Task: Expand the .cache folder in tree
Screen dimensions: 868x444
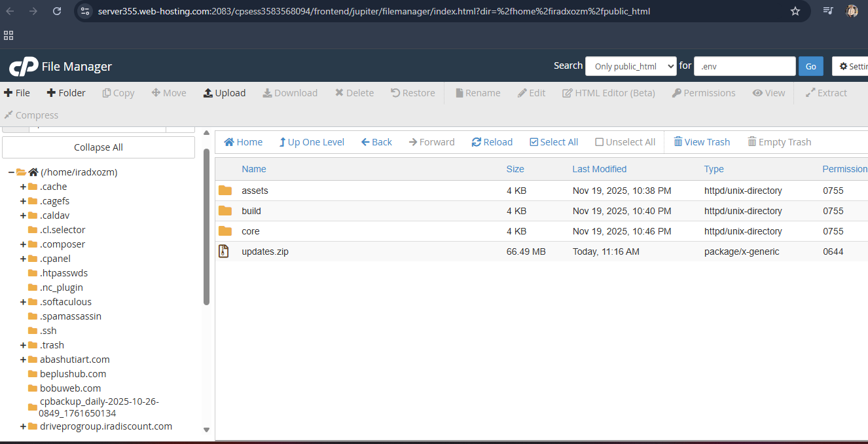Action: [23, 187]
